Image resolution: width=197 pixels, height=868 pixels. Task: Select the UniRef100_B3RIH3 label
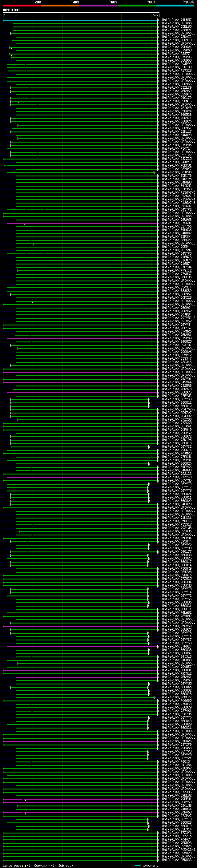click(177, 67)
